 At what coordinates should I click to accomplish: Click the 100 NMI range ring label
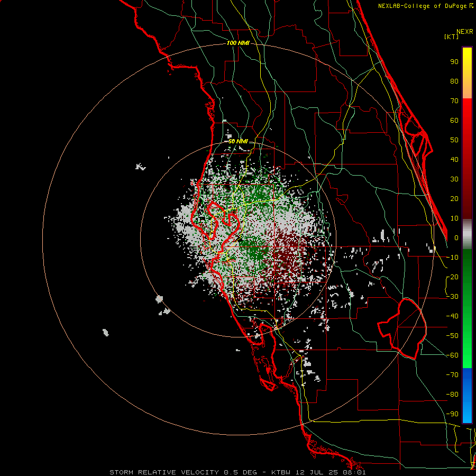(x=238, y=43)
